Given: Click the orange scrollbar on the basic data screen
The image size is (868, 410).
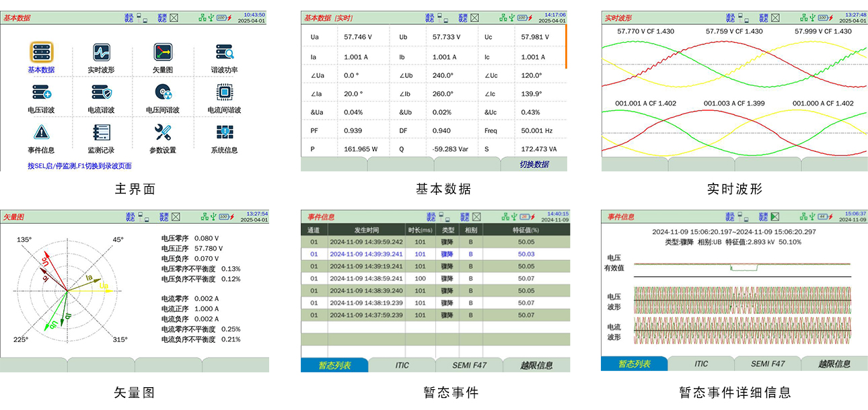Looking at the screenshot, I should point(566,46).
